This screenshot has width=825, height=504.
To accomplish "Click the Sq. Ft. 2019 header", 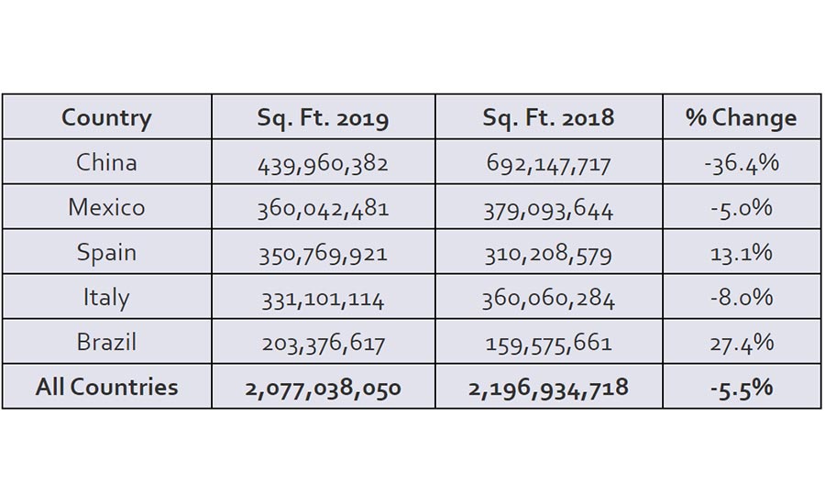I will pos(323,118).
